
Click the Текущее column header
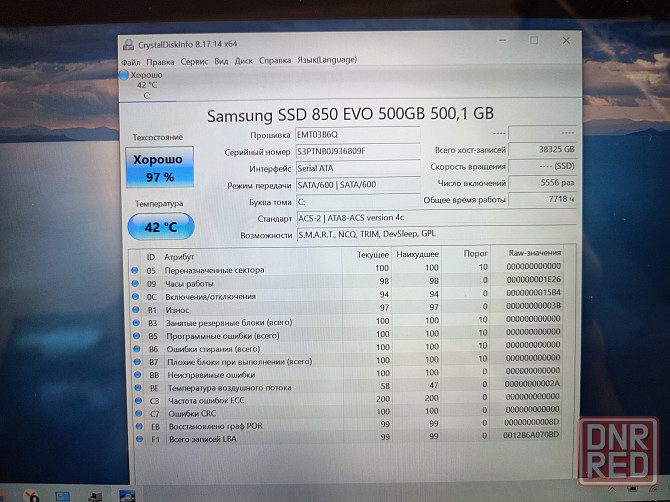[373, 255]
